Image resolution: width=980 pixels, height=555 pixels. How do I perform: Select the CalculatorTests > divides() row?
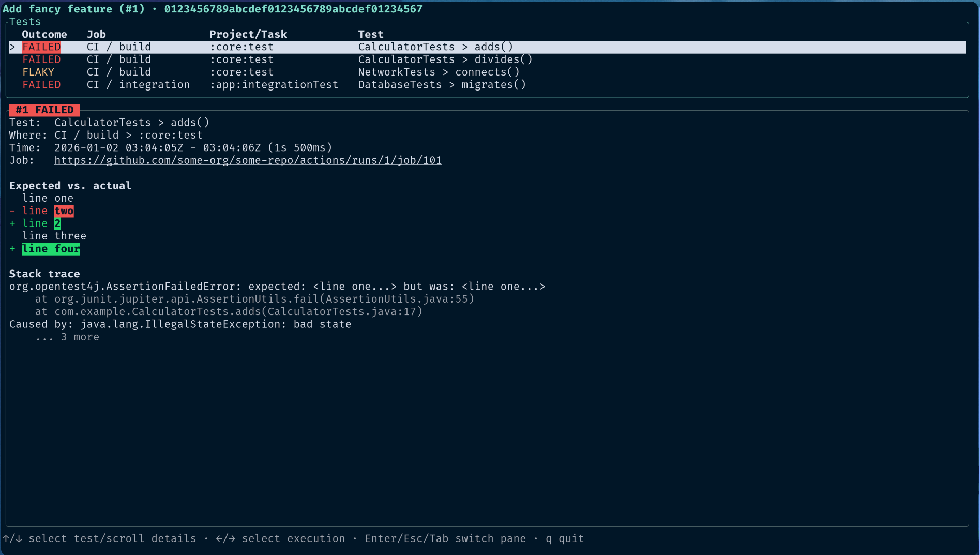point(487,59)
